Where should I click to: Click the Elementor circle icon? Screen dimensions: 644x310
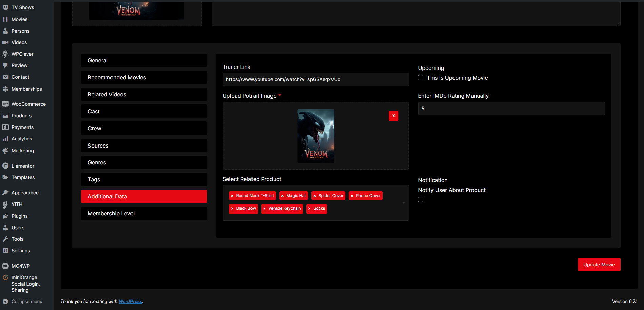click(x=5, y=166)
